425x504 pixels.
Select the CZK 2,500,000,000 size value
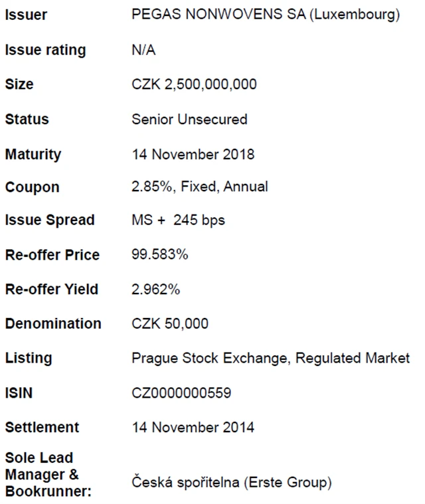[194, 85]
